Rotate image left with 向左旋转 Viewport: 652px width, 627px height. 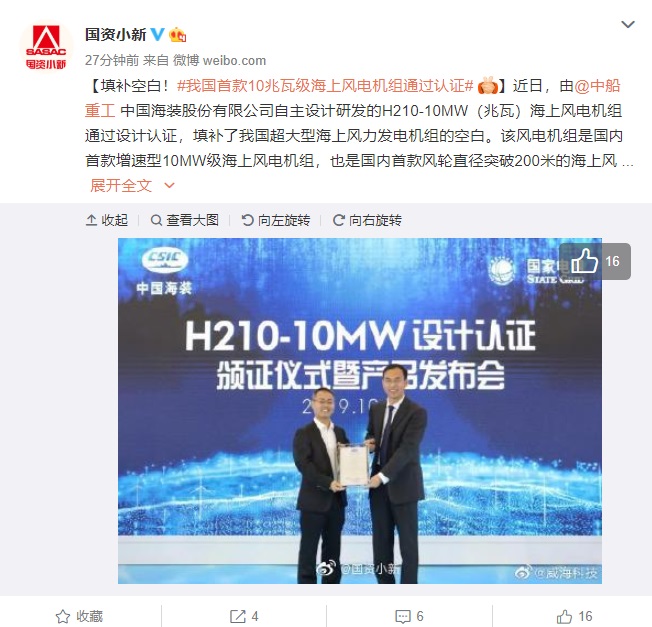pyautogui.click(x=276, y=220)
